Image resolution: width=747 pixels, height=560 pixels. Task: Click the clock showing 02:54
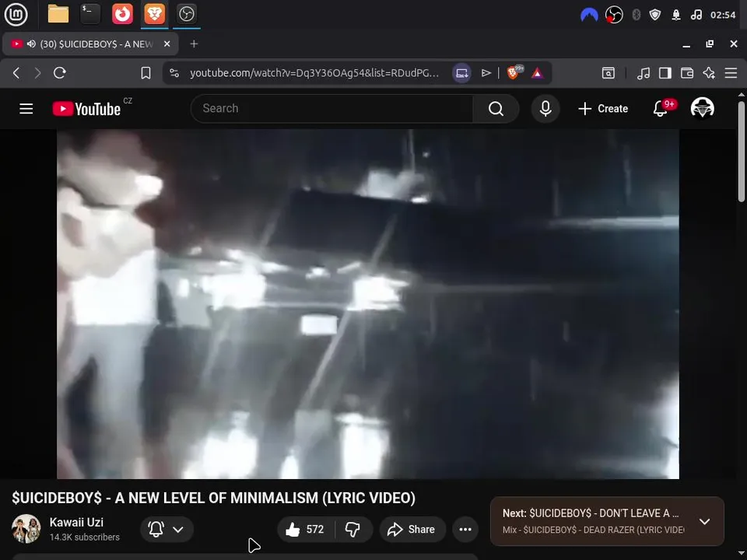[x=723, y=15]
